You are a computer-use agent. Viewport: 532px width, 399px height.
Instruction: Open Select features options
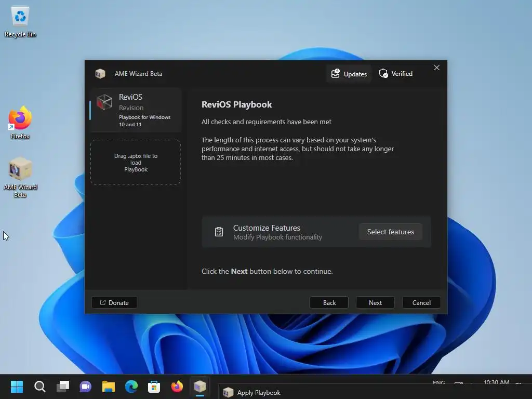pyautogui.click(x=391, y=232)
